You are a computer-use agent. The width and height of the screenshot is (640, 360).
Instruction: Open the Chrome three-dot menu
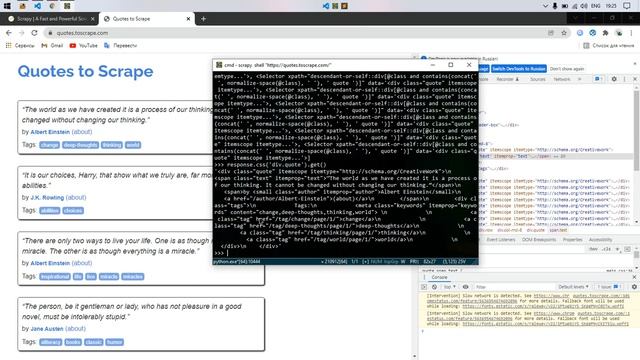point(631,33)
